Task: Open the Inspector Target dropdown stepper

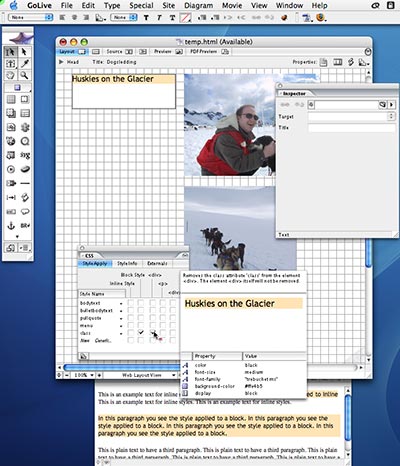Action: (x=391, y=116)
